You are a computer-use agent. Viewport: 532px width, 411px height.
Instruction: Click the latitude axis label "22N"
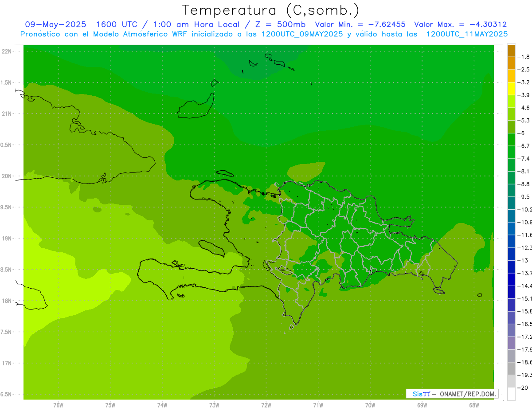7,51
